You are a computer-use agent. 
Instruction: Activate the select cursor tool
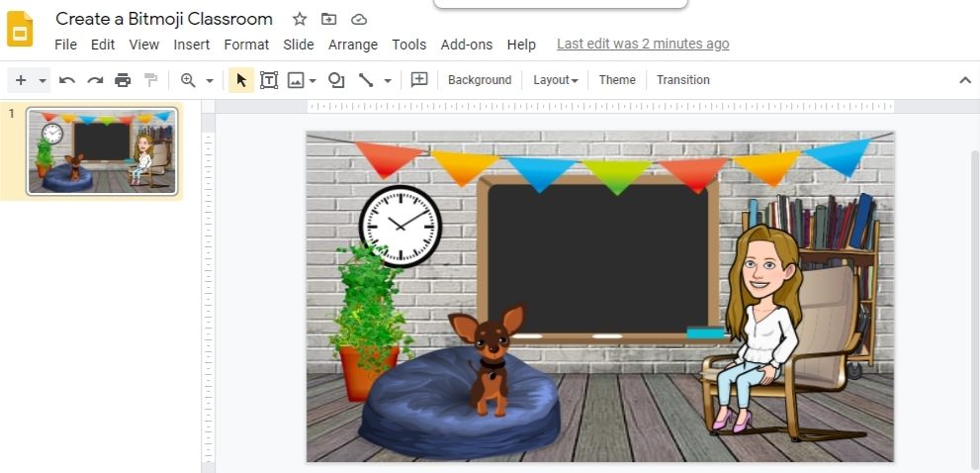click(x=241, y=80)
